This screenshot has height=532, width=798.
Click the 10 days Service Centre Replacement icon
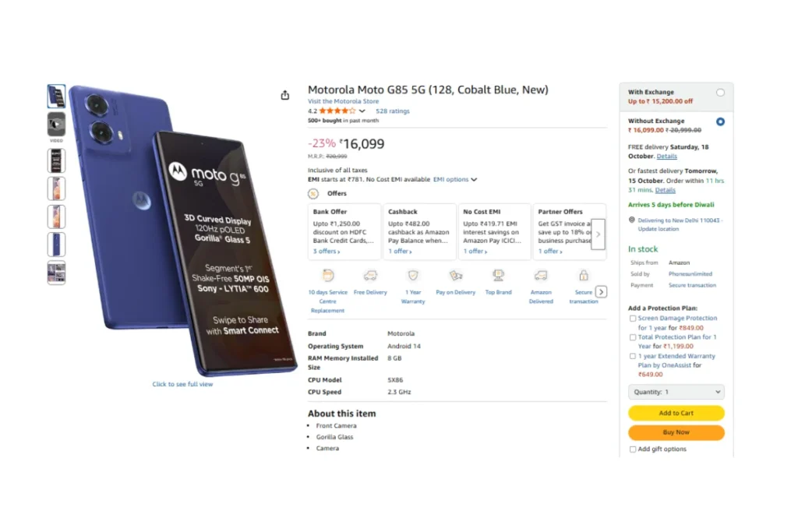coord(328,276)
